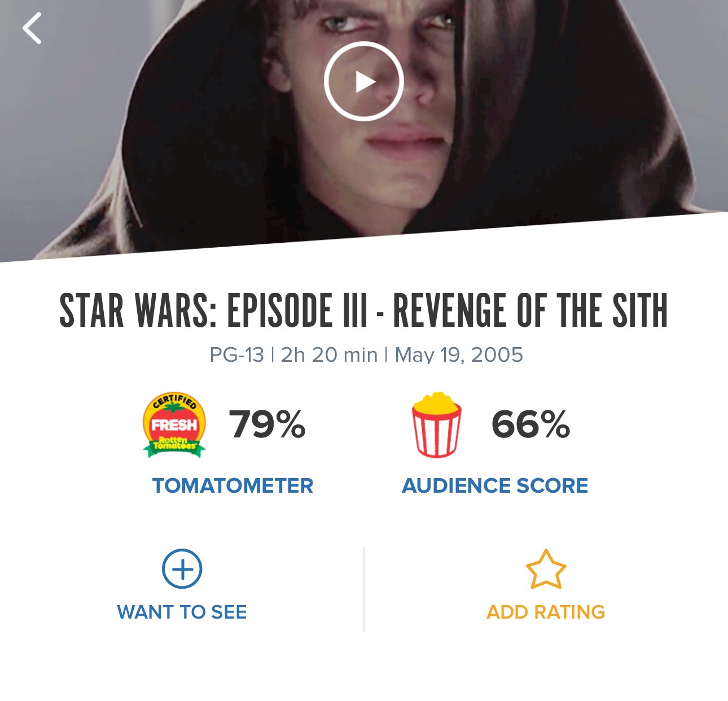Image resolution: width=728 pixels, height=701 pixels.
Task: Tap the 79% Tomatometer score
Action: (267, 424)
